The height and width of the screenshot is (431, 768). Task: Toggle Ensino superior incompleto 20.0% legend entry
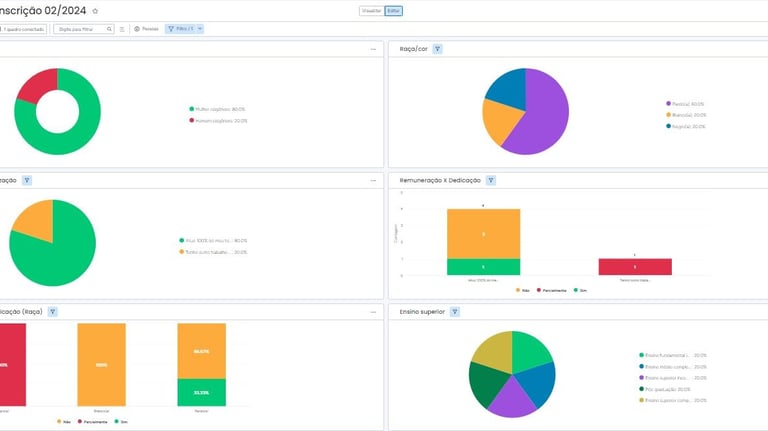tap(673, 378)
